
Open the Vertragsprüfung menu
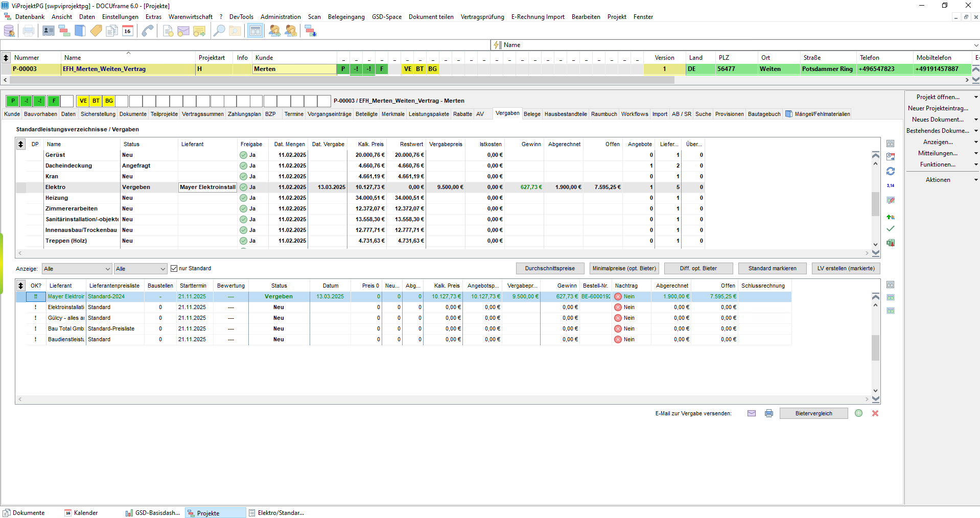pyautogui.click(x=482, y=17)
